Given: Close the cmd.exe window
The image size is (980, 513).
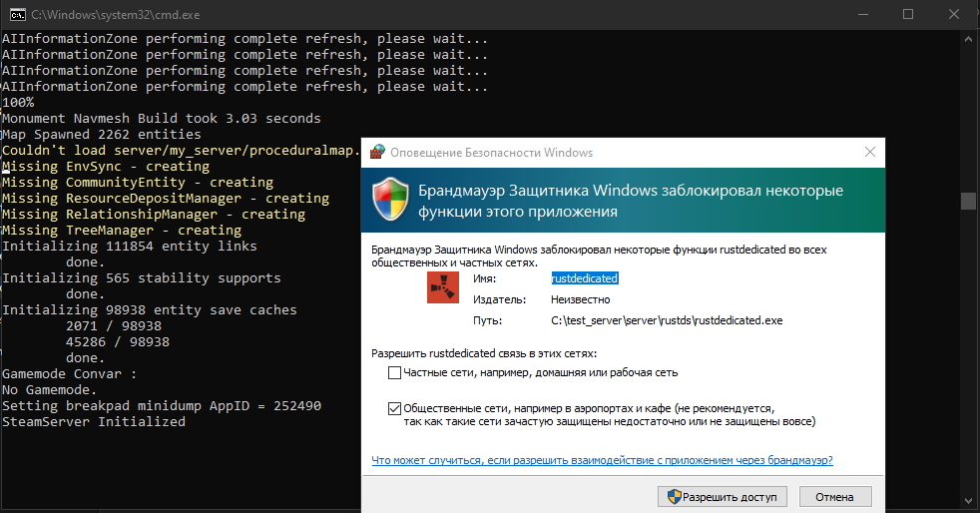Looking at the screenshot, I should [954, 14].
